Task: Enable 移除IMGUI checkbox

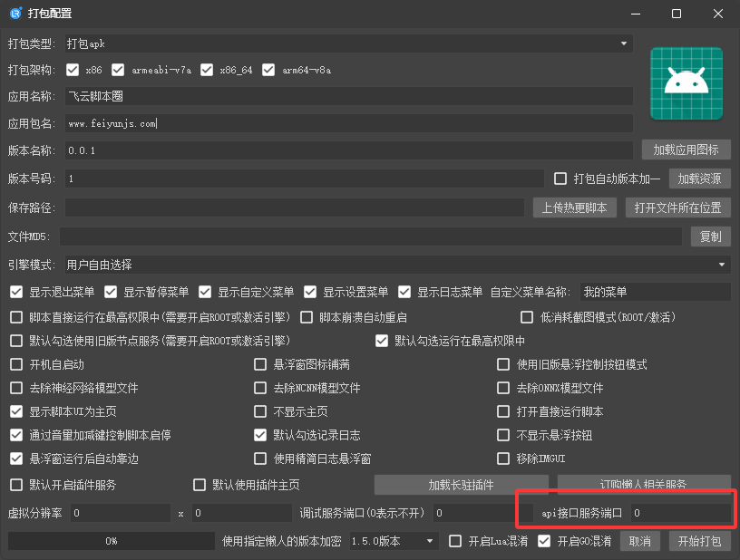Action: (x=503, y=459)
